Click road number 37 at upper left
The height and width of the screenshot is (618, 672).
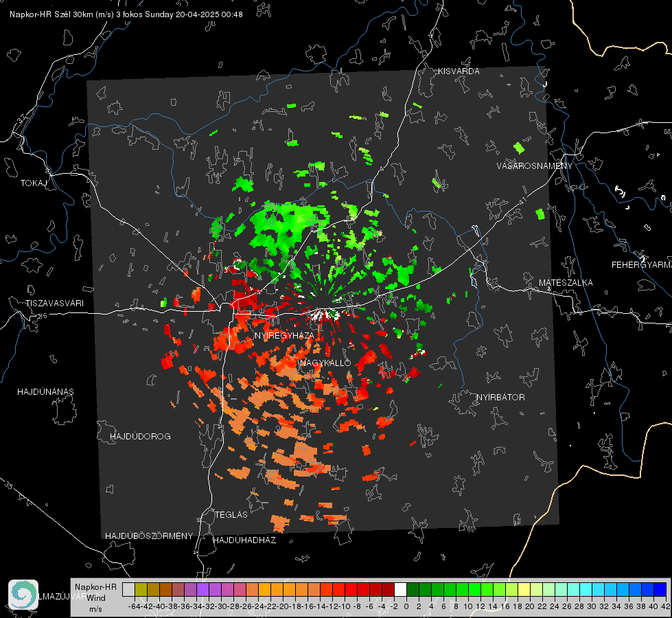[22, 117]
